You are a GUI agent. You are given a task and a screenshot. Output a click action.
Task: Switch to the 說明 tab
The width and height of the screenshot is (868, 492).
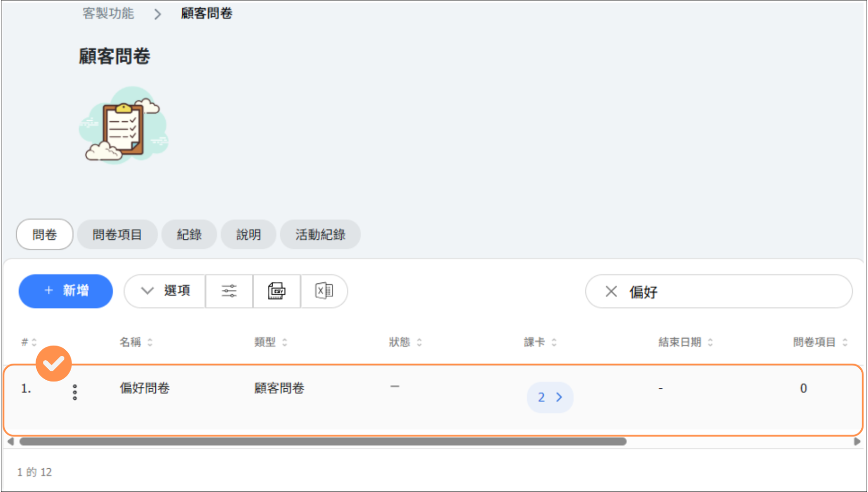[x=248, y=235]
